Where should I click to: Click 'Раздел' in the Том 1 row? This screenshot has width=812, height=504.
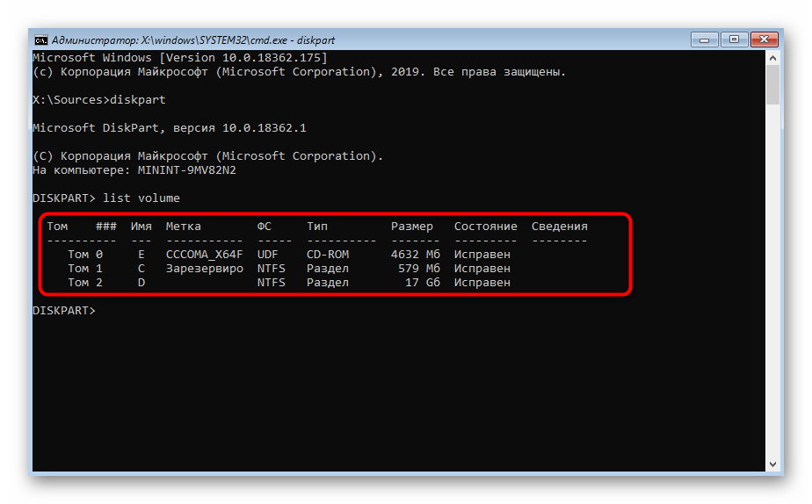click(328, 269)
